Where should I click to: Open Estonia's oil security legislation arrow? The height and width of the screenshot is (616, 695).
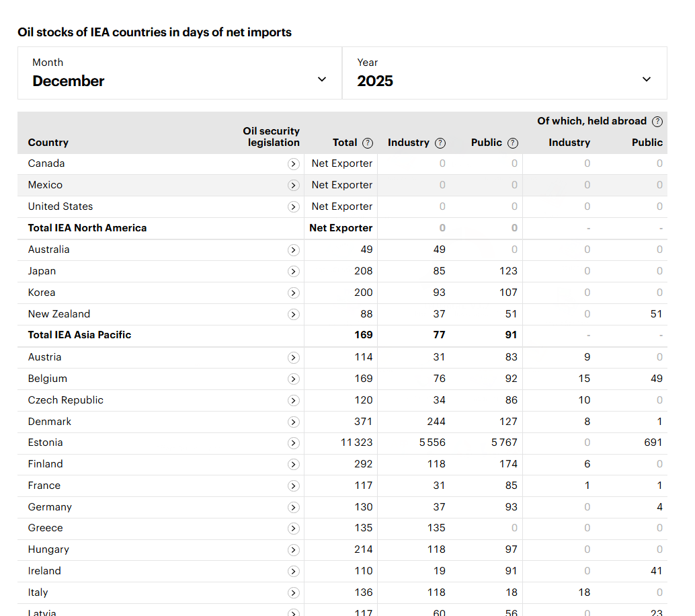(293, 443)
